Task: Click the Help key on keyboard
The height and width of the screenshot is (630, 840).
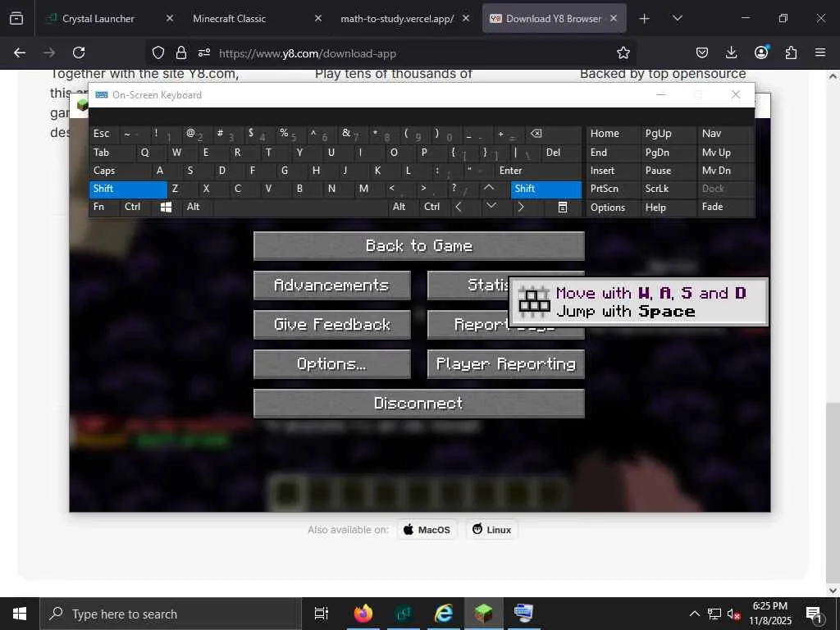Action: pyautogui.click(x=668, y=208)
